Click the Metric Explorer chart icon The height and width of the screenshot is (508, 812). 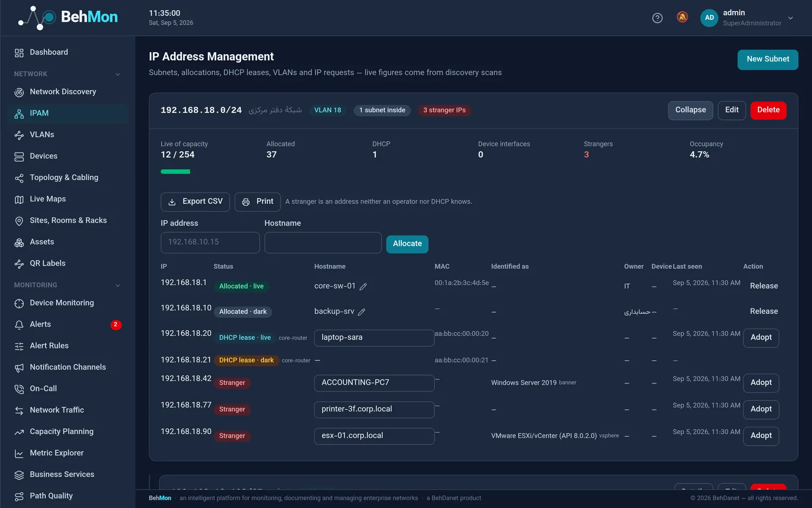click(19, 454)
